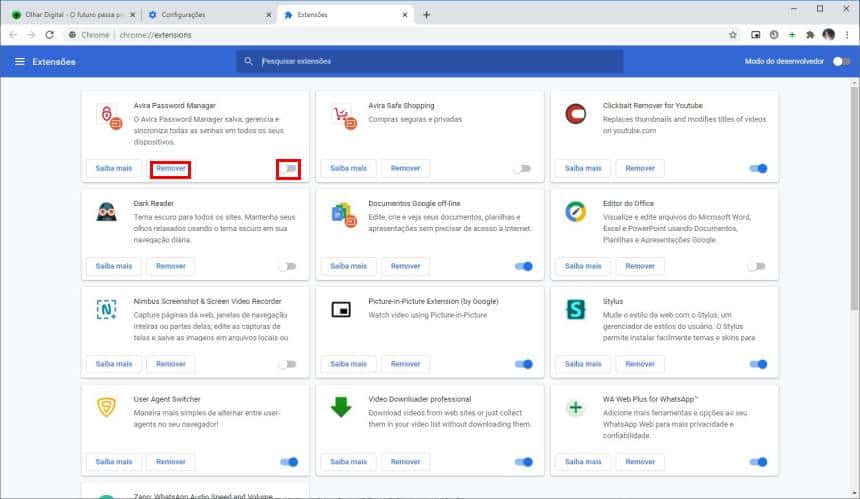Disable Video Downloader professional toggle
The image size is (860, 499).
coord(523,462)
